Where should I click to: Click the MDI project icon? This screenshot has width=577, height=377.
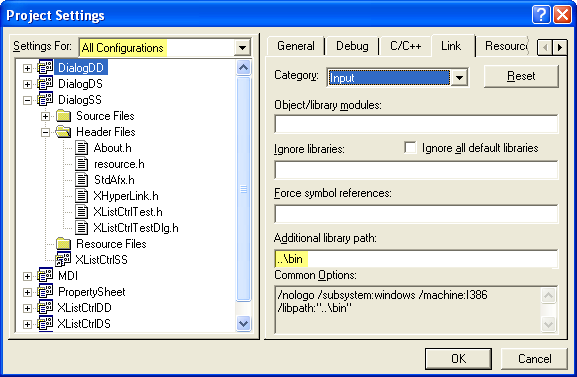pyautogui.click(x=45, y=275)
